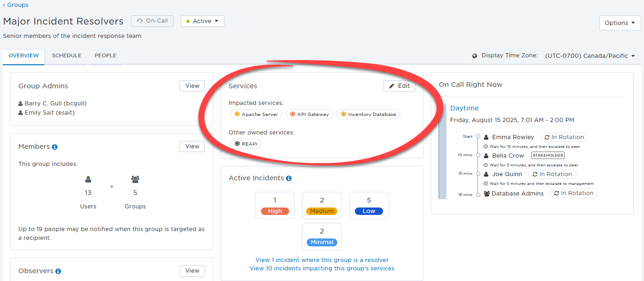Click the person icon beside Bella Crow
This screenshot has width=644, height=281.
486,156
